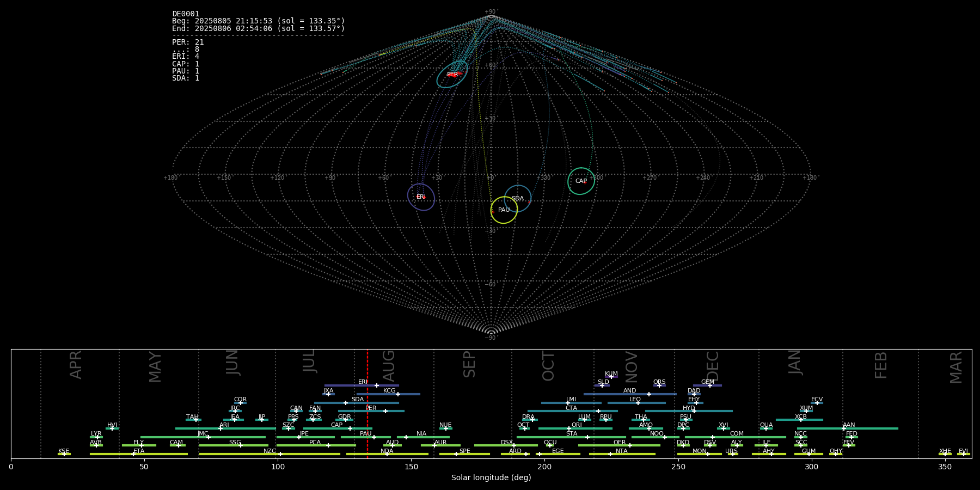This screenshot has width=980, height=490.
Task: Select the '...: 8' sporadic count entry
Action: [186, 49]
